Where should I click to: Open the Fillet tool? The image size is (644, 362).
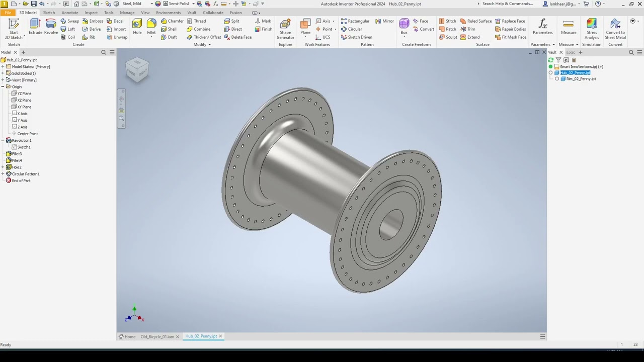click(151, 27)
